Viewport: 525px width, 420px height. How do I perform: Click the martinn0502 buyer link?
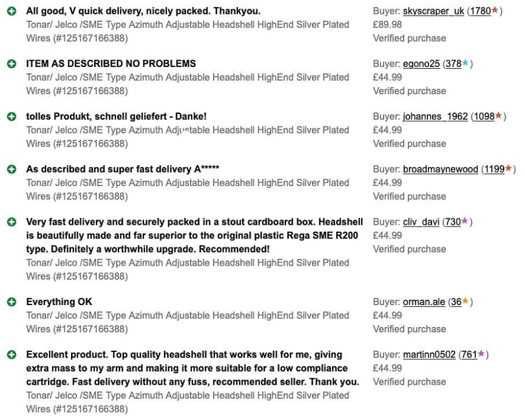pyautogui.click(x=429, y=354)
